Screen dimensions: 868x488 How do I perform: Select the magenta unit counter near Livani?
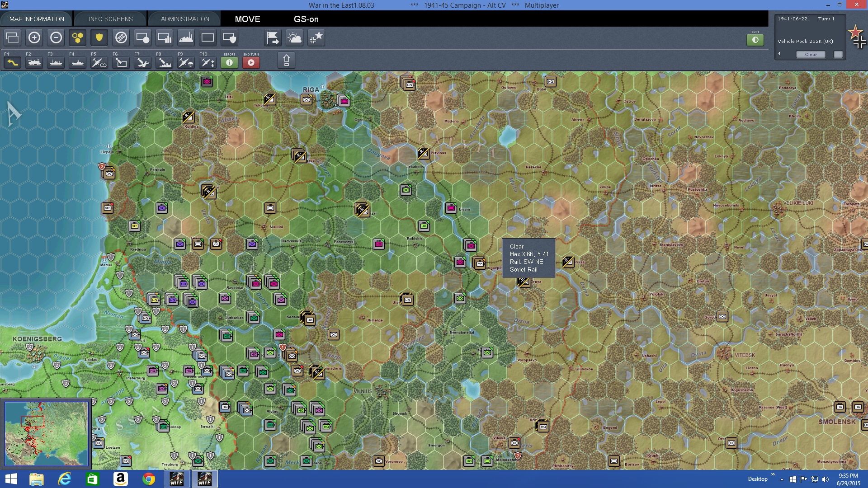(451, 208)
